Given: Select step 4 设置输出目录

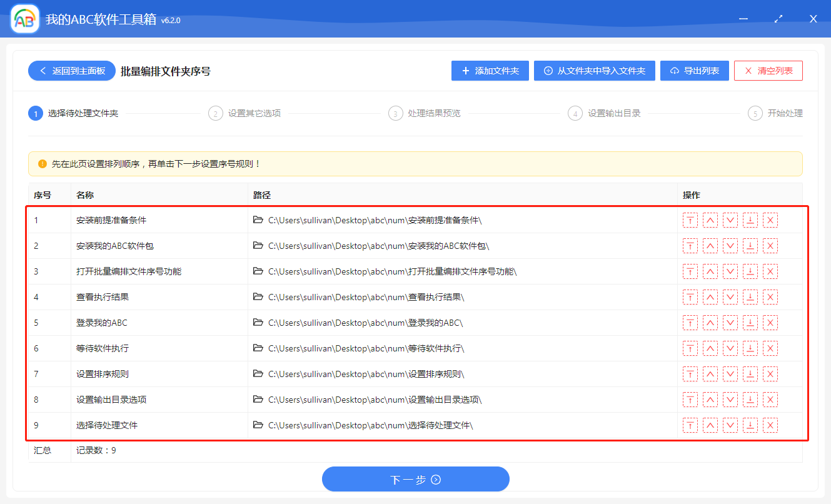Looking at the screenshot, I should tap(575, 113).
